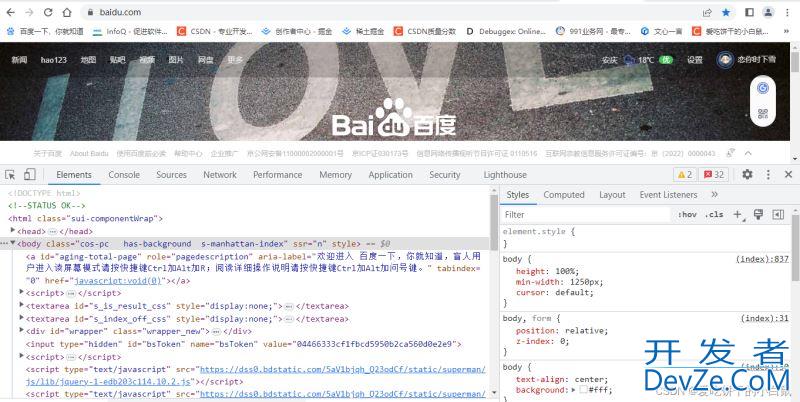Switch to the Network tab
This screenshot has height=402, width=800.
[220, 174]
